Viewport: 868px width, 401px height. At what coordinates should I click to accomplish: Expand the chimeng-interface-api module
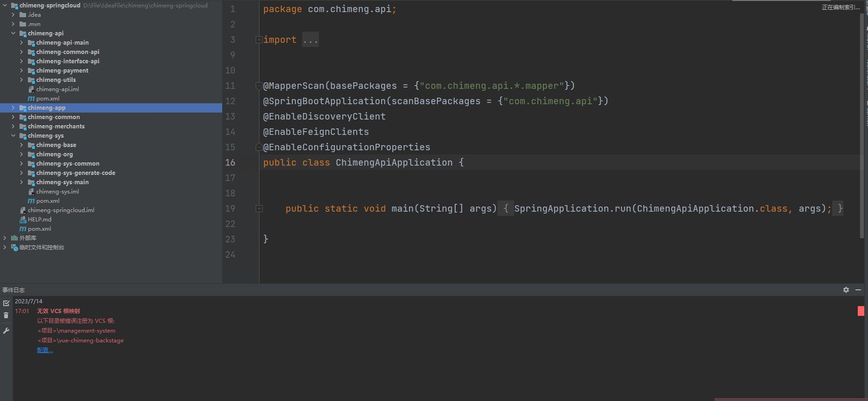tap(22, 61)
